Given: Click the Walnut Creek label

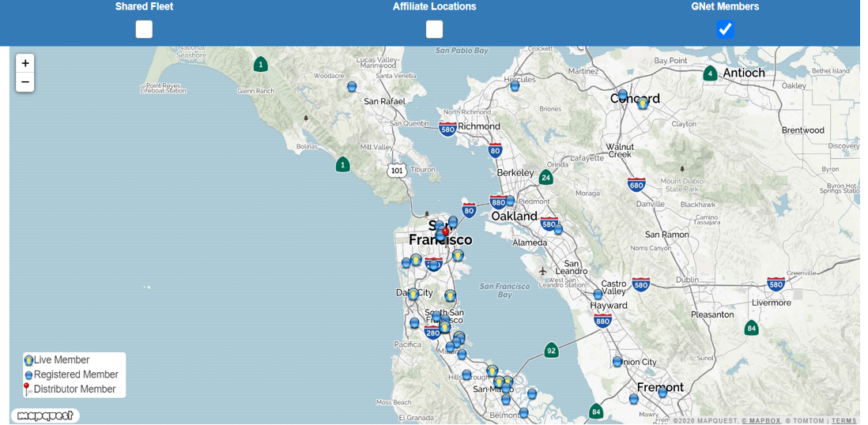Looking at the screenshot, I should [620, 151].
